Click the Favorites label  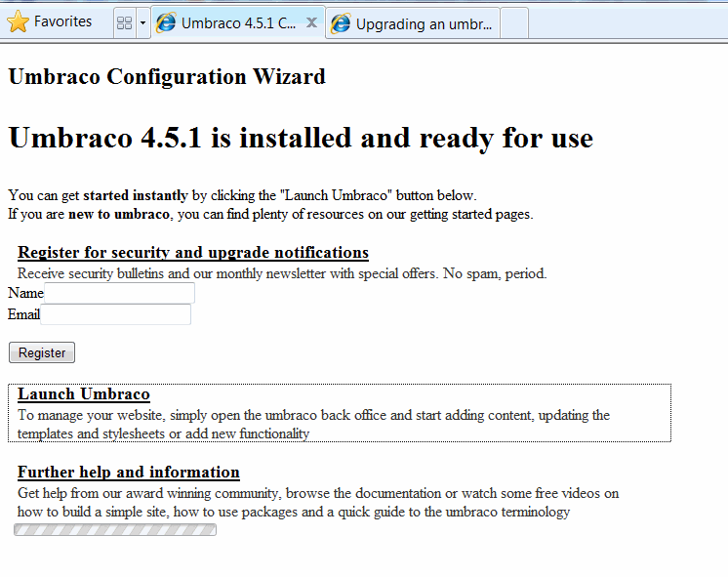pyautogui.click(x=63, y=21)
